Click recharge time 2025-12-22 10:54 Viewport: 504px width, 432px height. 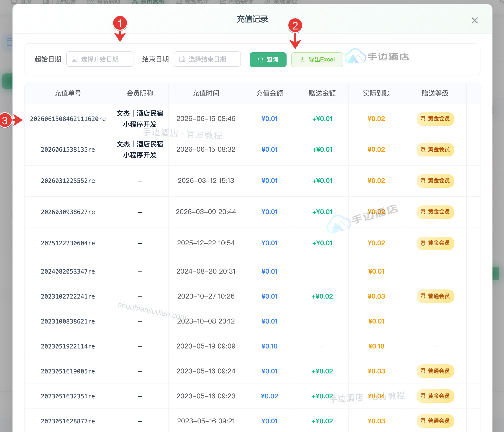pos(206,243)
